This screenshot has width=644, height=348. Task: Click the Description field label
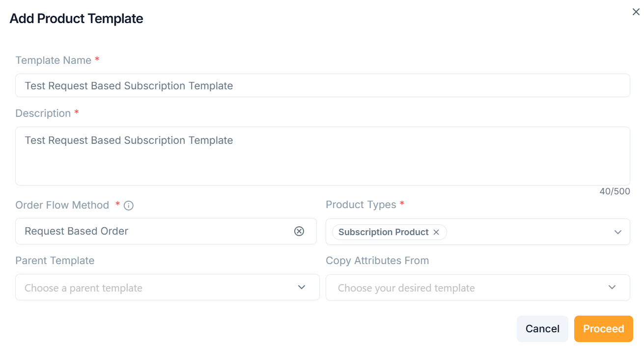(x=43, y=113)
